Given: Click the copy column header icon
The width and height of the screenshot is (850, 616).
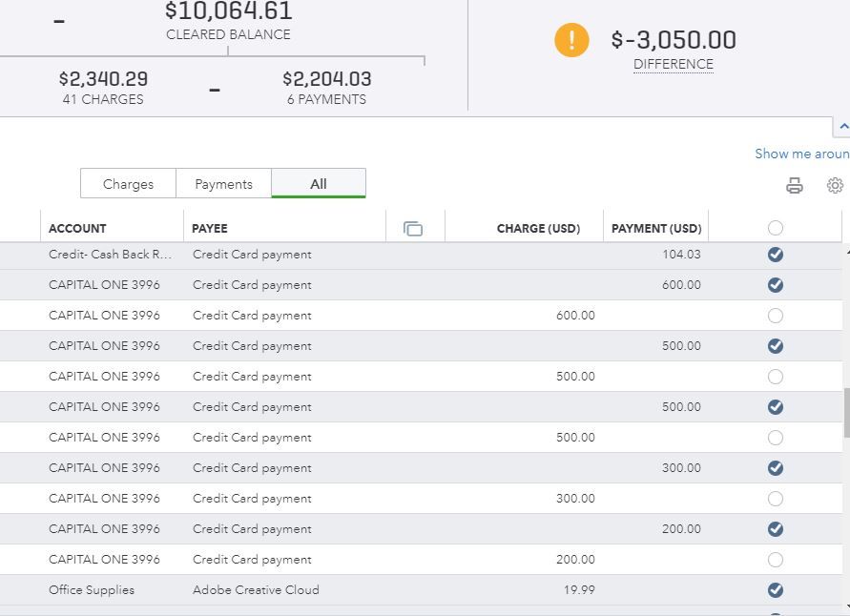Looking at the screenshot, I should tap(413, 229).
